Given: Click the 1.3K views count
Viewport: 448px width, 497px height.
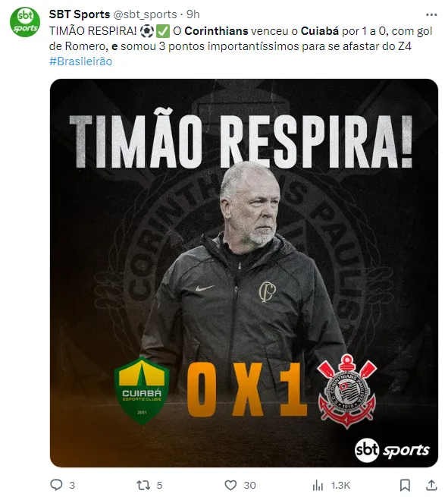Looking at the screenshot, I should pos(340,486).
